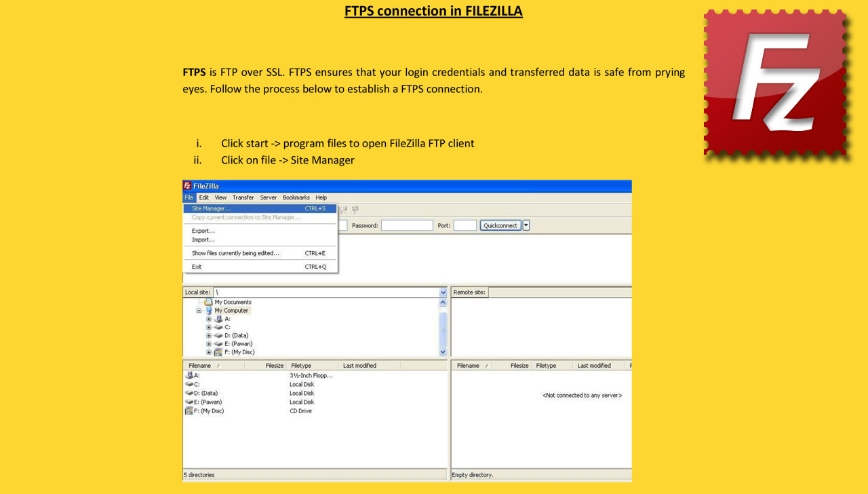This screenshot has width=868, height=494.
Task: Open the Transfer menu
Action: [x=243, y=197]
